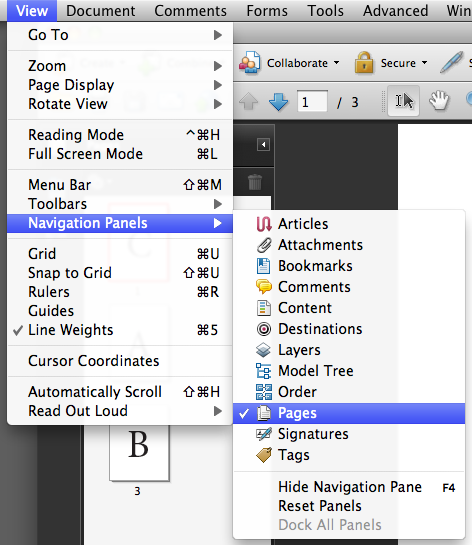Choose the Hand tool
This screenshot has height=545, width=472.
pyautogui.click(x=439, y=101)
